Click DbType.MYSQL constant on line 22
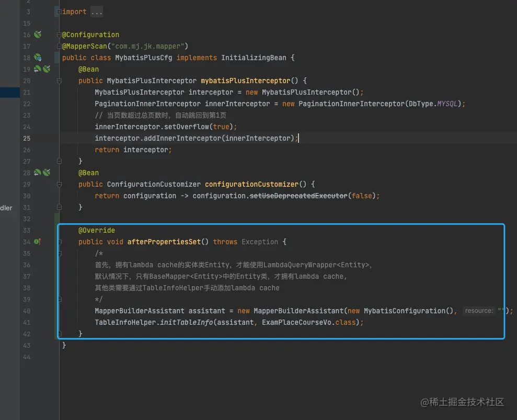 coord(433,104)
